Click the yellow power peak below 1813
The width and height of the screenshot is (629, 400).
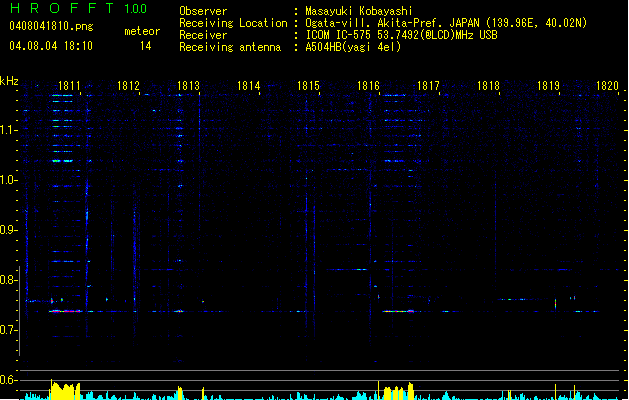click(x=180, y=393)
